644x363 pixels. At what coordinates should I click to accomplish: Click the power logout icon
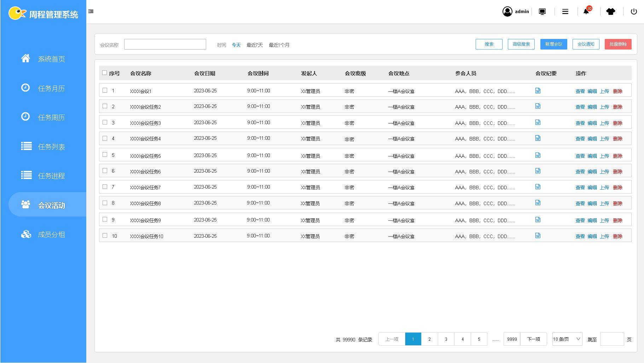click(x=634, y=11)
